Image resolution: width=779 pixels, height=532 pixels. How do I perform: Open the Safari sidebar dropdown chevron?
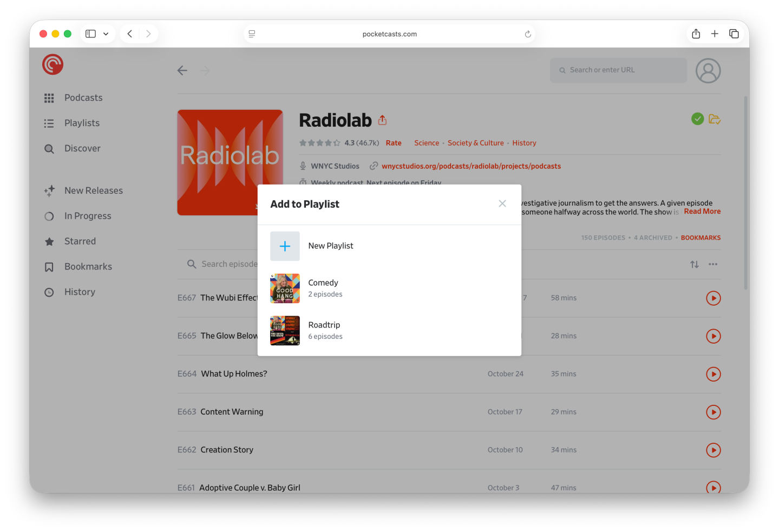(x=106, y=34)
